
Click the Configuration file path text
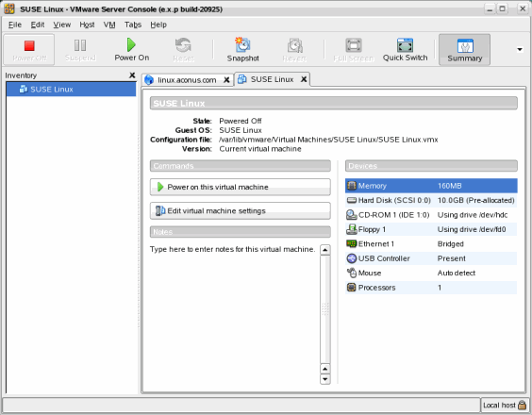[x=328, y=140]
